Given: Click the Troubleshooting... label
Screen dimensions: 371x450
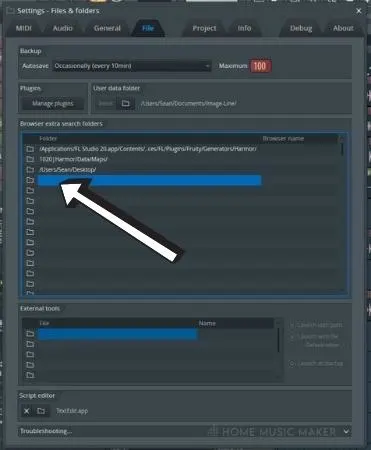Looking at the screenshot, I should [46, 431].
